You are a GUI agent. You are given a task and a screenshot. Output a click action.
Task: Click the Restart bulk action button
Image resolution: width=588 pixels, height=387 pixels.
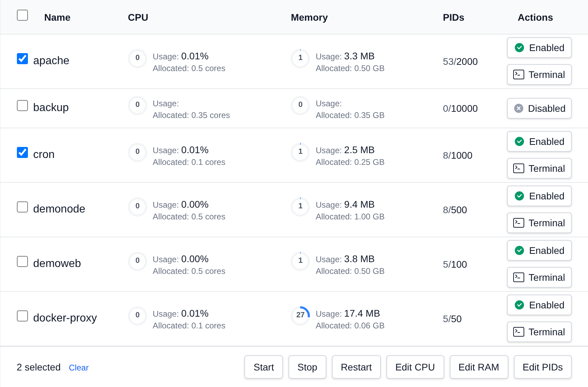(x=356, y=367)
